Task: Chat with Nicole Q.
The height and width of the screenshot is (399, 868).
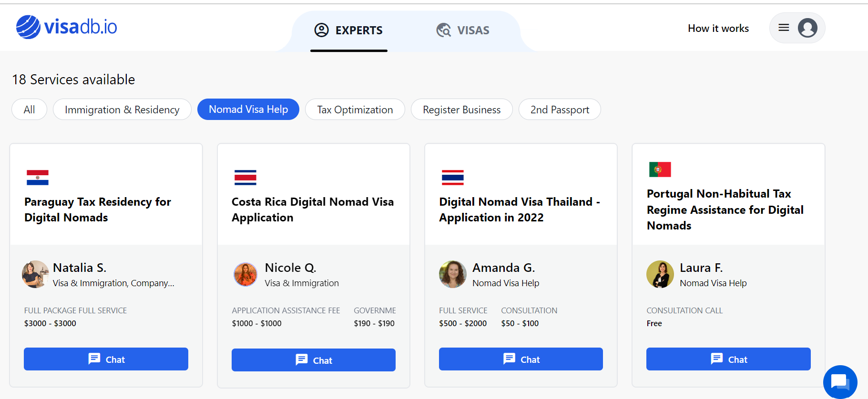Action: (x=313, y=360)
